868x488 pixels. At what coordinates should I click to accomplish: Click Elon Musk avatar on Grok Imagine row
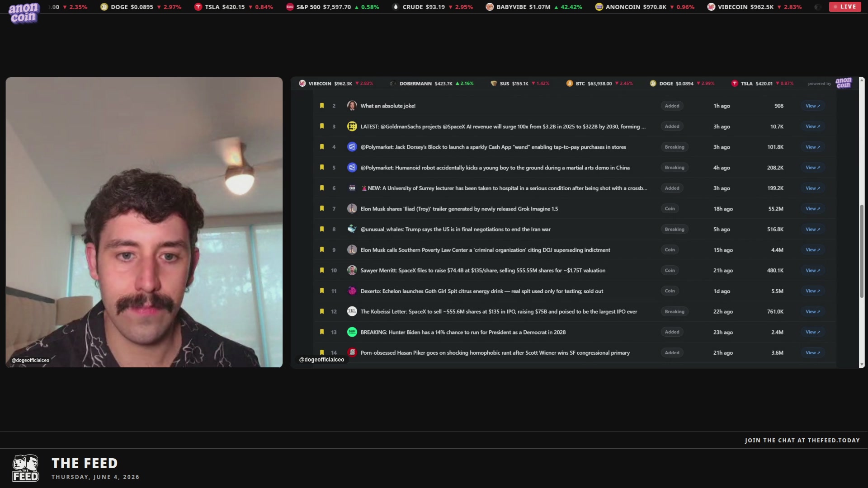pos(352,209)
